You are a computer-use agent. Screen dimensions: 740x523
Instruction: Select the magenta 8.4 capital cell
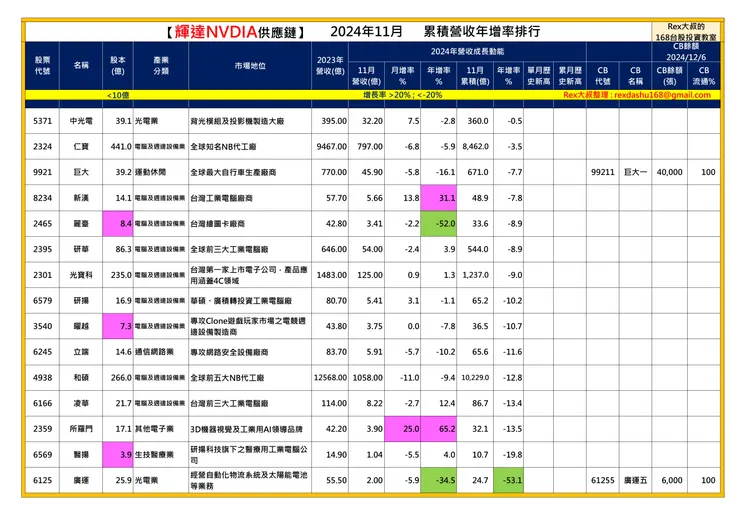tap(118, 223)
